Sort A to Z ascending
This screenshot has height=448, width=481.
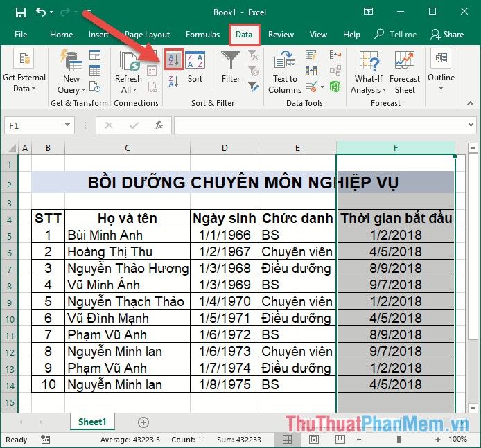(174, 60)
